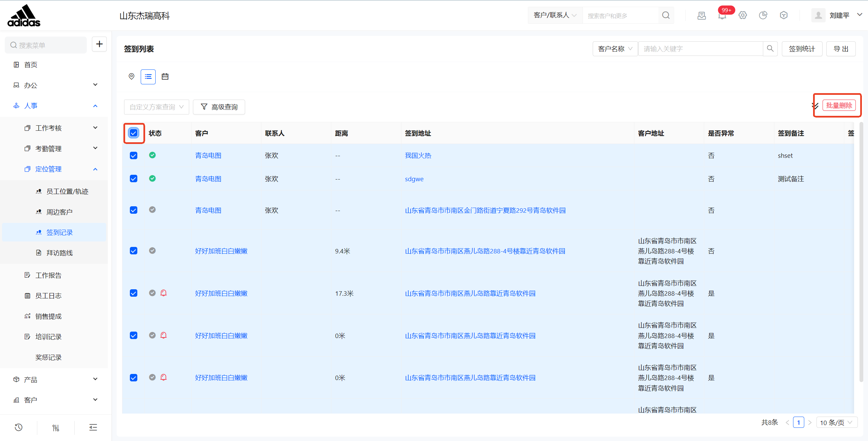Uncheck the row with distance 9.4米

coord(134,251)
